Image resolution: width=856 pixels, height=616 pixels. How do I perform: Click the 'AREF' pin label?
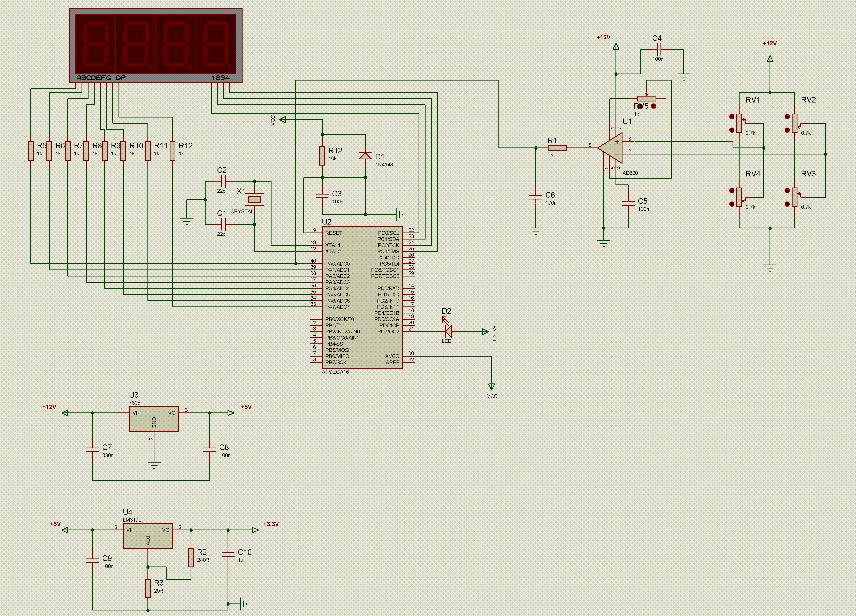[392, 362]
